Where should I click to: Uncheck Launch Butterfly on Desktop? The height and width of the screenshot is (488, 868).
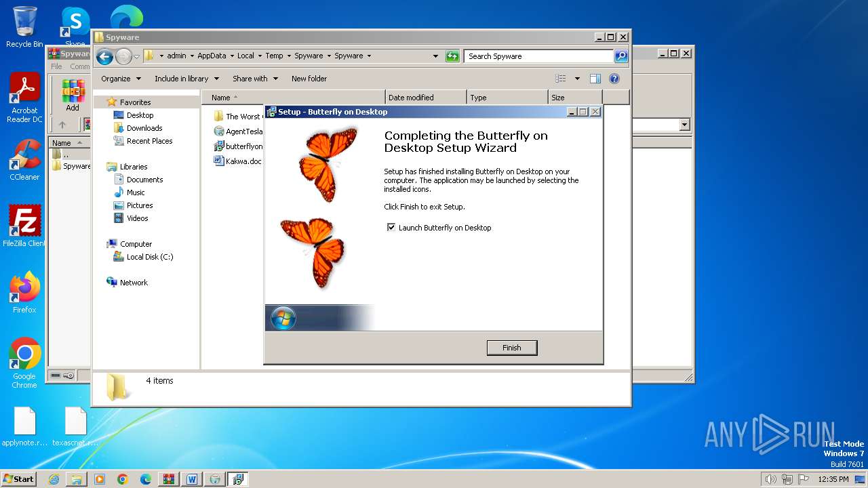click(x=391, y=228)
